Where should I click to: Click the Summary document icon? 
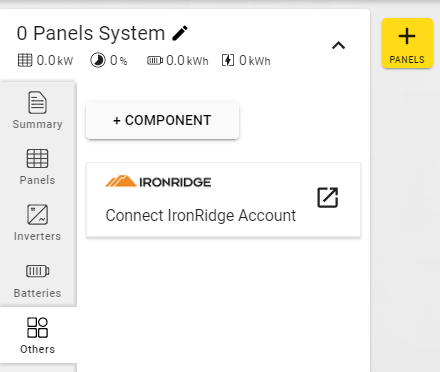[x=37, y=102]
